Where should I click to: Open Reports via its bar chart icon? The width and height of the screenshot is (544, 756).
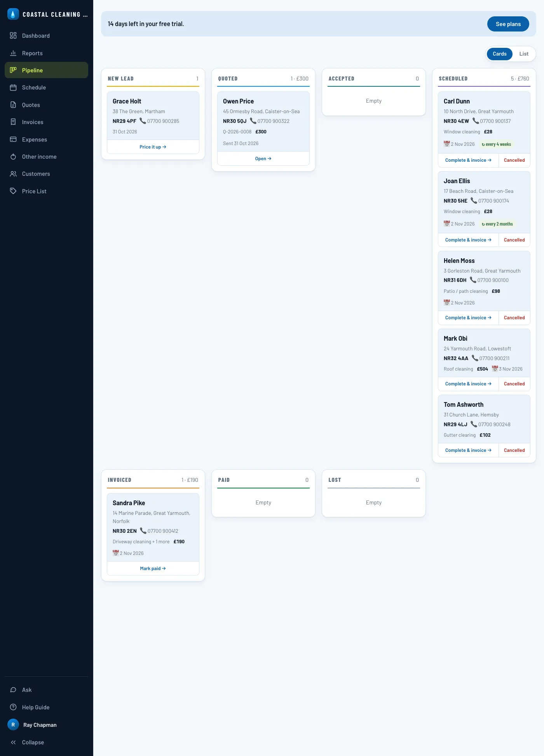tap(13, 53)
